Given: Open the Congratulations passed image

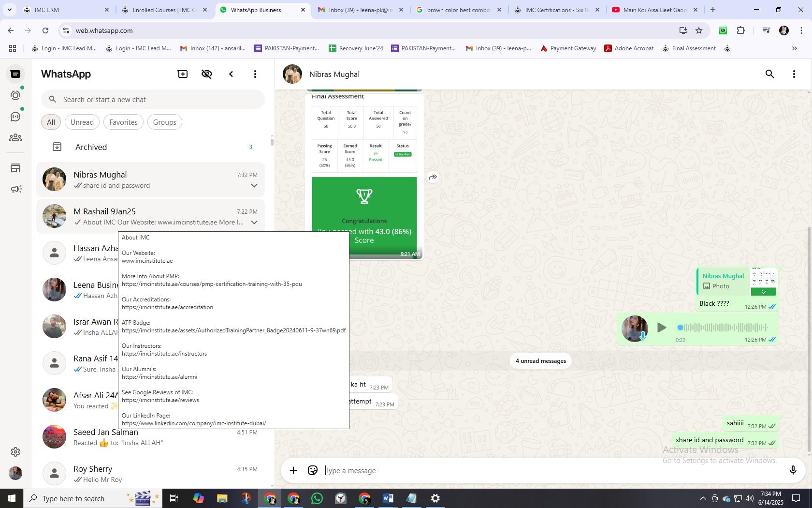Looking at the screenshot, I should tap(364, 217).
